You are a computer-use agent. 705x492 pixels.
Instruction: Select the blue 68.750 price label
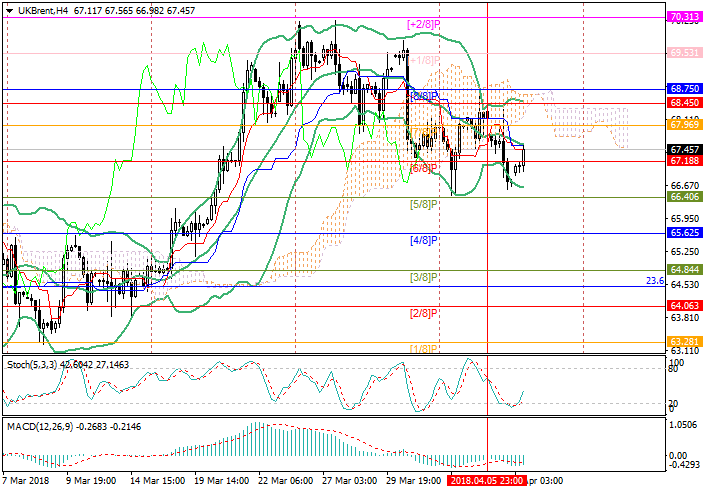coord(684,89)
